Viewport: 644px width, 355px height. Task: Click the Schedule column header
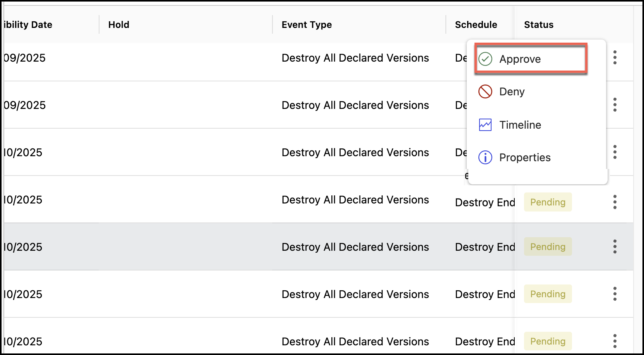point(476,25)
